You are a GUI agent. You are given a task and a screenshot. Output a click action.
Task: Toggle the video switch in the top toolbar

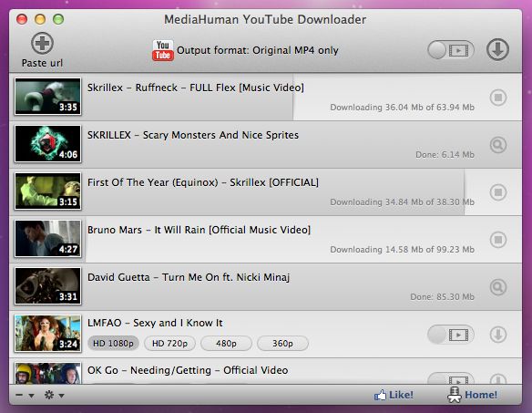451,50
